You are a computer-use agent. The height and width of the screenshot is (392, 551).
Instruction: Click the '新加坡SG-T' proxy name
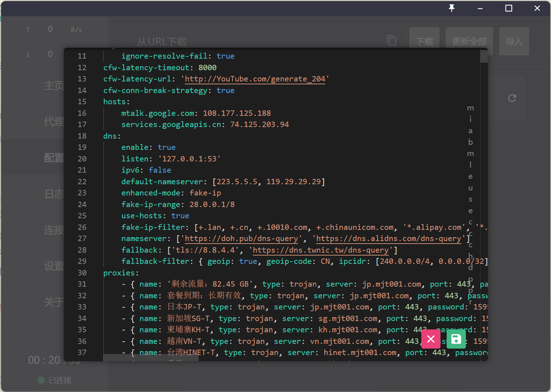188,319
